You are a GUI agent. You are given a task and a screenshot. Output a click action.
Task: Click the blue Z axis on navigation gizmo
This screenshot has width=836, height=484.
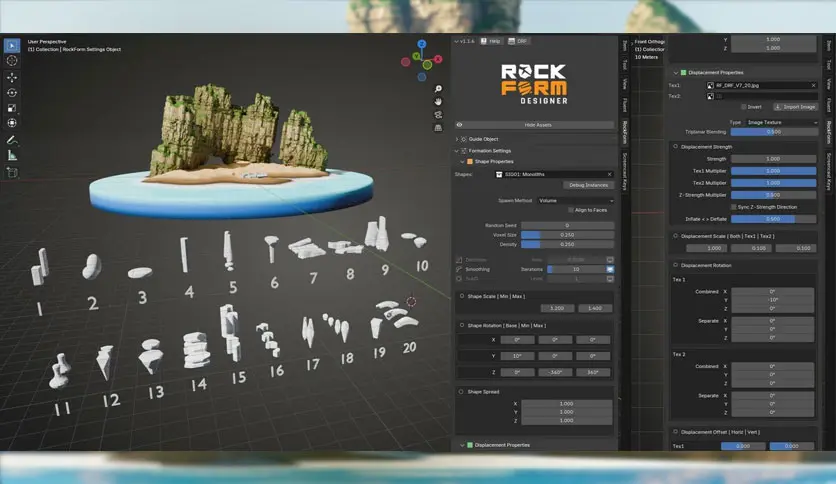pos(422,44)
